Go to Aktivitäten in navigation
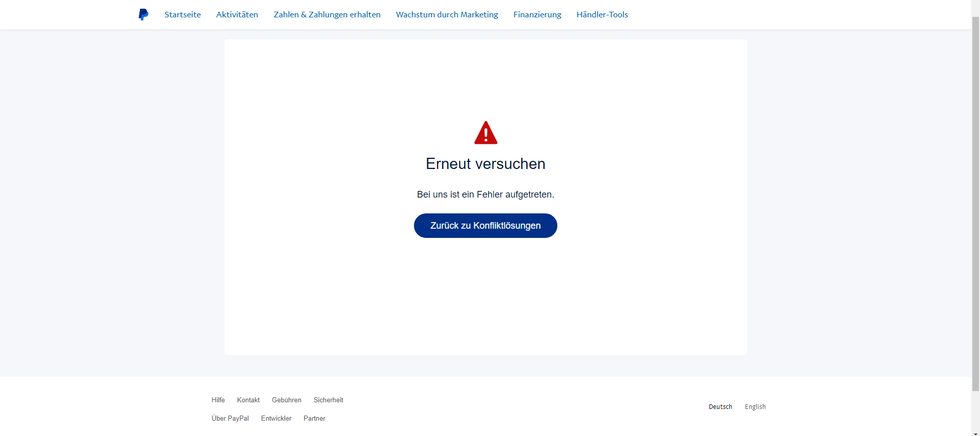 [x=237, y=14]
